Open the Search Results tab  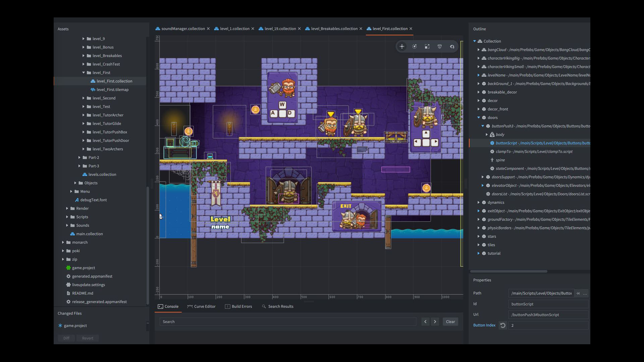click(x=278, y=306)
